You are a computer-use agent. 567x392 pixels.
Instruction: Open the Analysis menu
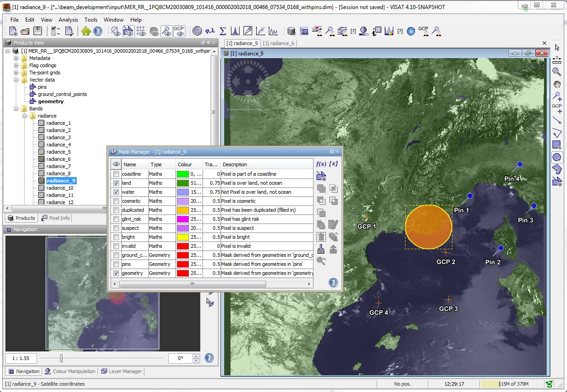click(68, 20)
